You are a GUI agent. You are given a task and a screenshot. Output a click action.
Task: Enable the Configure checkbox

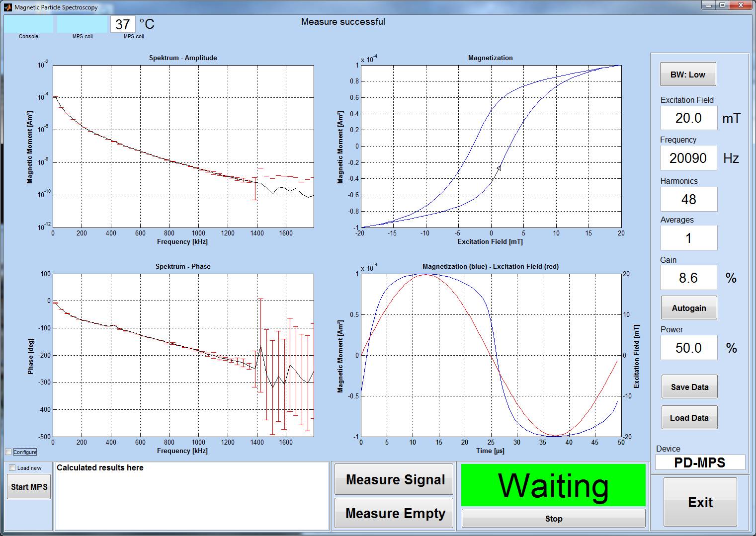[8, 452]
